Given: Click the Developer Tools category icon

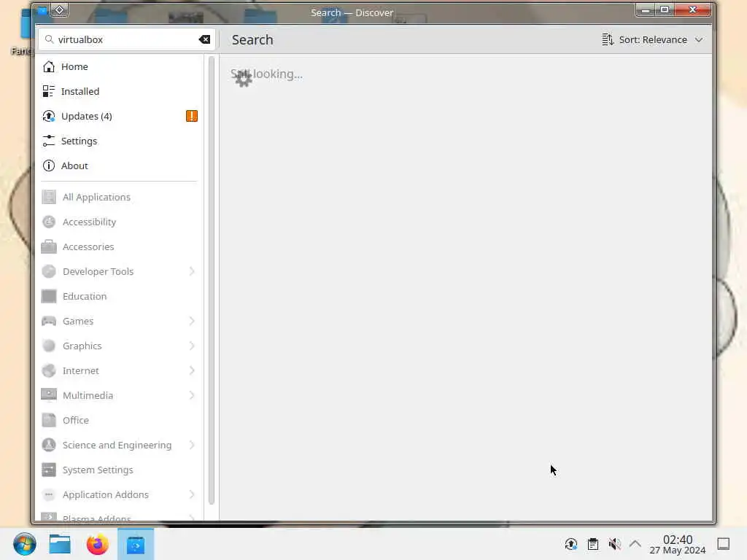Looking at the screenshot, I should [49, 271].
